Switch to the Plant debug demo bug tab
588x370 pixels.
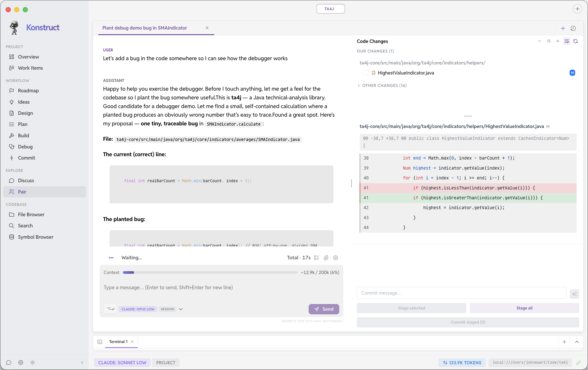144,28
